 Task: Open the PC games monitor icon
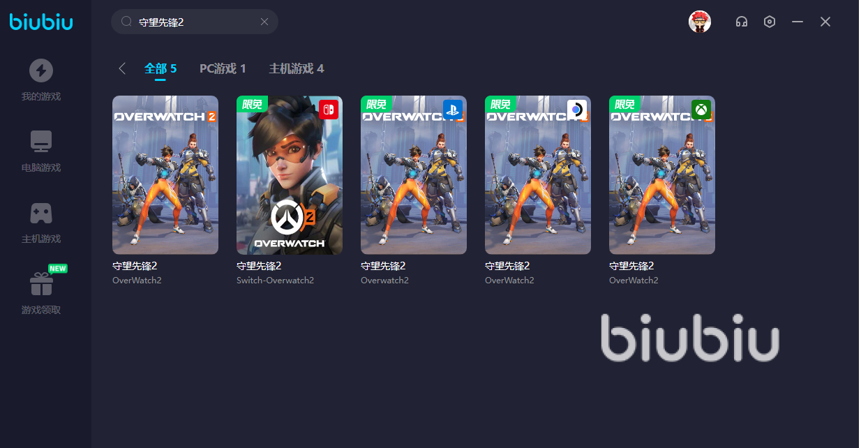point(41,142)
